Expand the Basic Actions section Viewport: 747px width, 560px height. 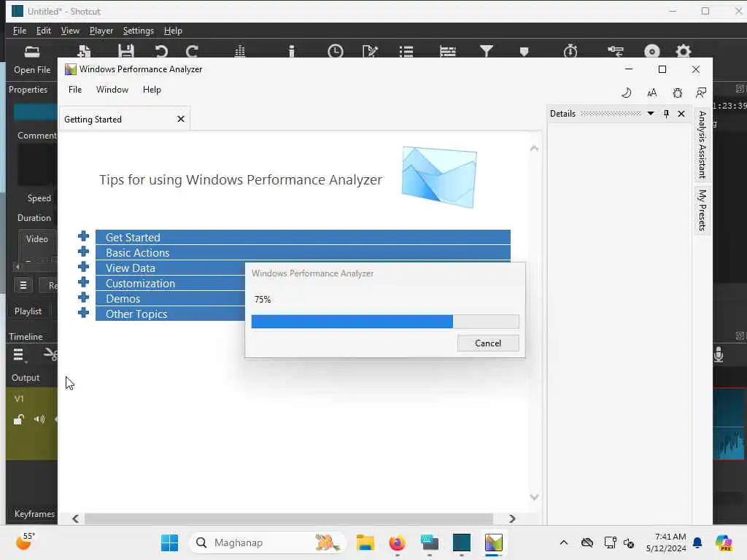click(83, 252)
